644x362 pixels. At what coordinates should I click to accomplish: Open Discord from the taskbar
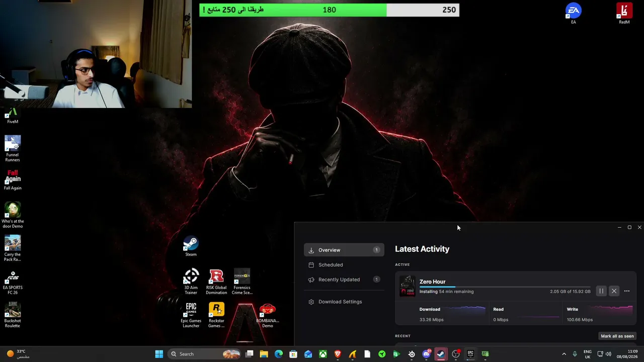click(x=426, y=354)
